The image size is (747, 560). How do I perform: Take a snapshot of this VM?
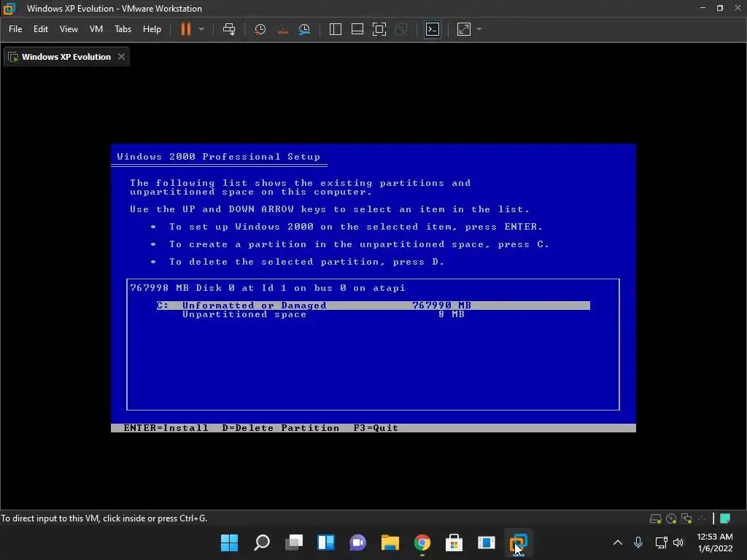(260, 29)
